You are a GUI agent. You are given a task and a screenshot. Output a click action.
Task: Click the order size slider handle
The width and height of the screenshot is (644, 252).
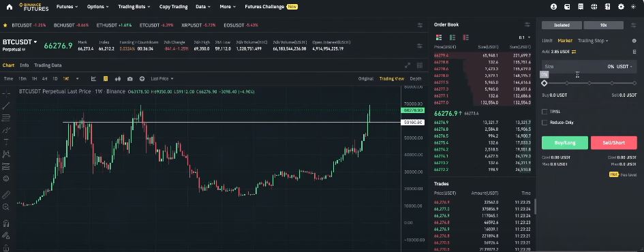[545, 83]
